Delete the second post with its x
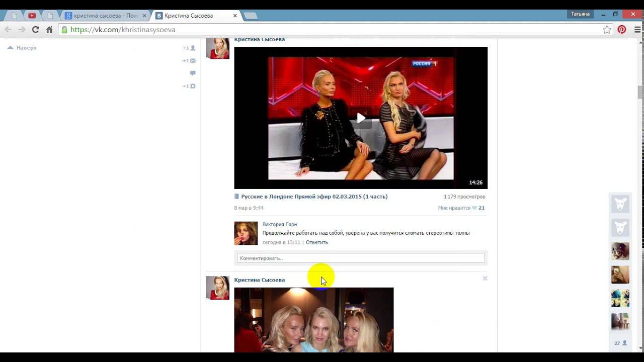Image resolution: width=644 pixels, height=362 pixels. [485, 278]
